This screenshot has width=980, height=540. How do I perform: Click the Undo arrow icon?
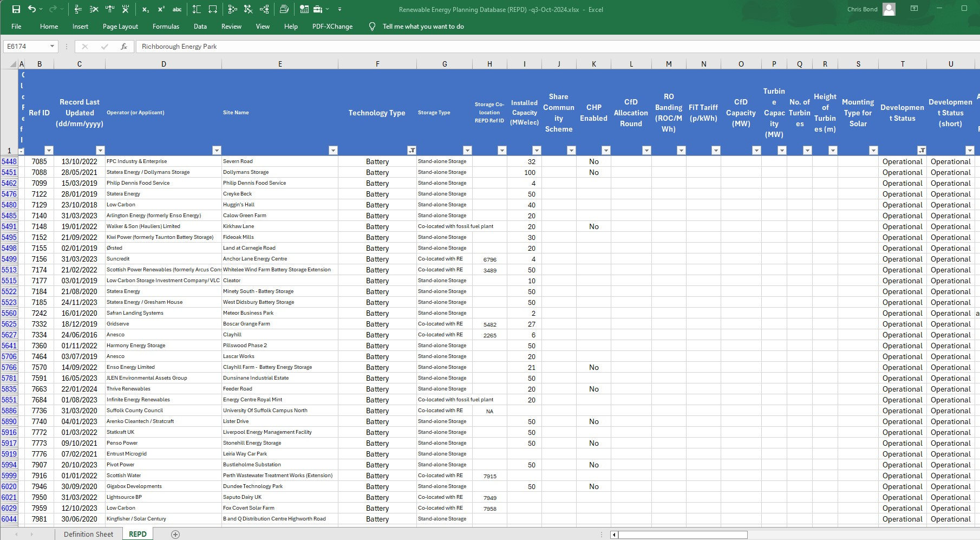click(32, 9)
